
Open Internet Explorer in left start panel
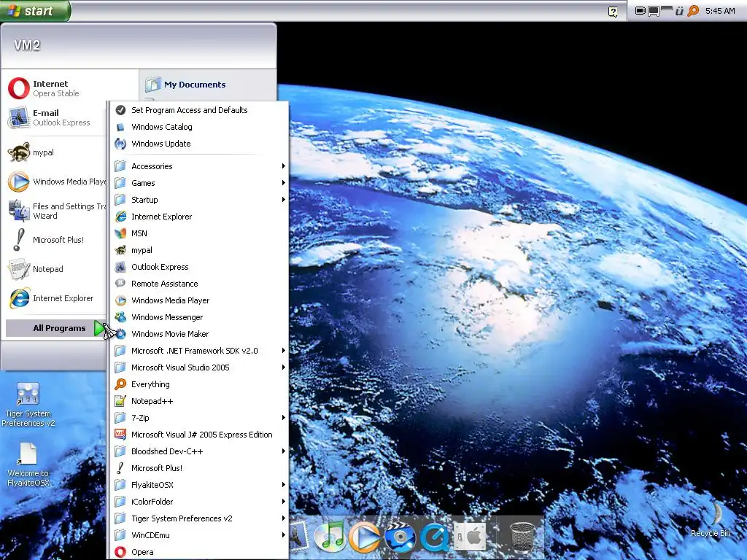point(54,298)
